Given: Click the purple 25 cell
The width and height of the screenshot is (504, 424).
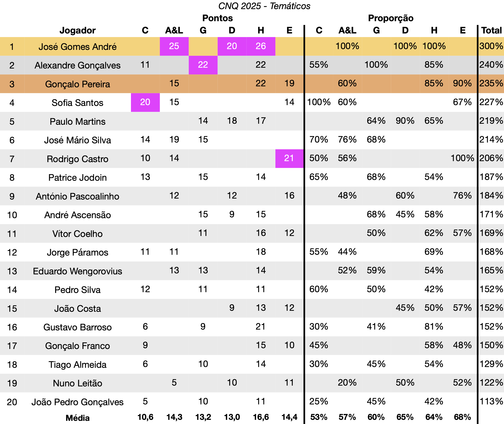Looking at the screenshot, I should 174,46.
